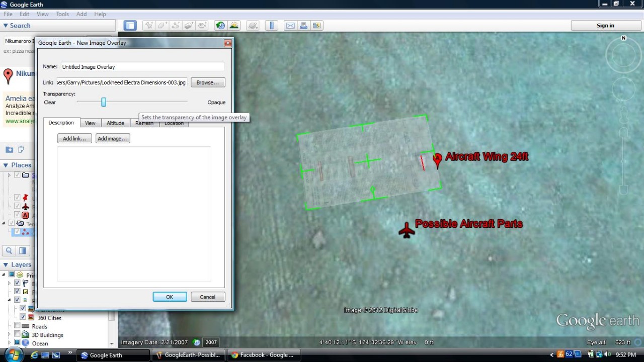Enable the Roads layer checkbox
The height and width of the screenshot is (362, 644).
tap(17, 326)
